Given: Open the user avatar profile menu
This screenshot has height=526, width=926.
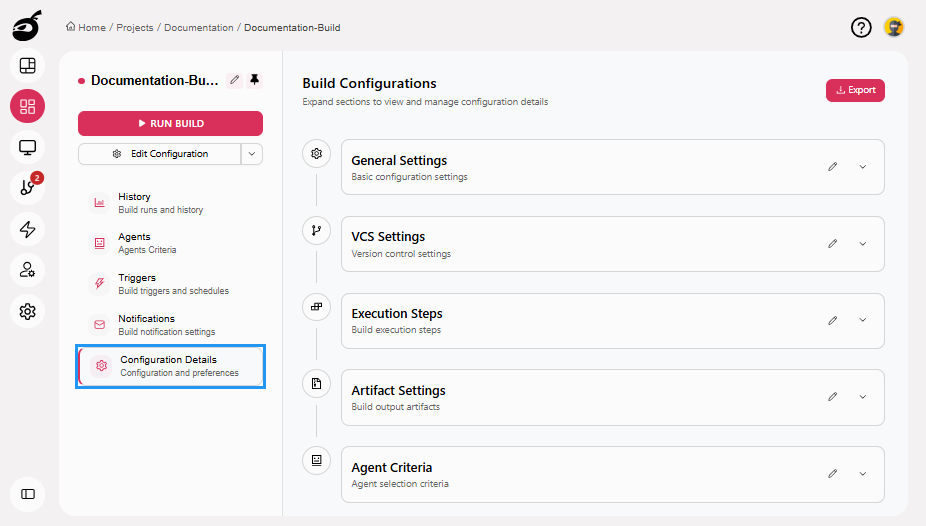Looking at the screenshot, I should click(894, 27).
